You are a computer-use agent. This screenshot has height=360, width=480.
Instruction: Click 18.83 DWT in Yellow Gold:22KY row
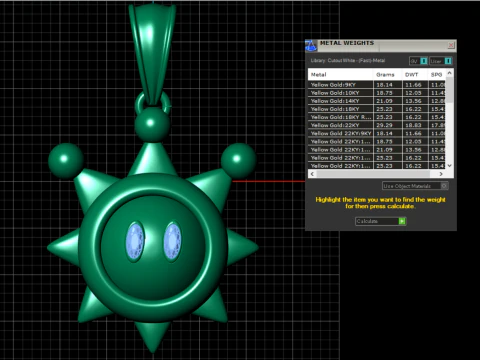[x=413, y=125]
